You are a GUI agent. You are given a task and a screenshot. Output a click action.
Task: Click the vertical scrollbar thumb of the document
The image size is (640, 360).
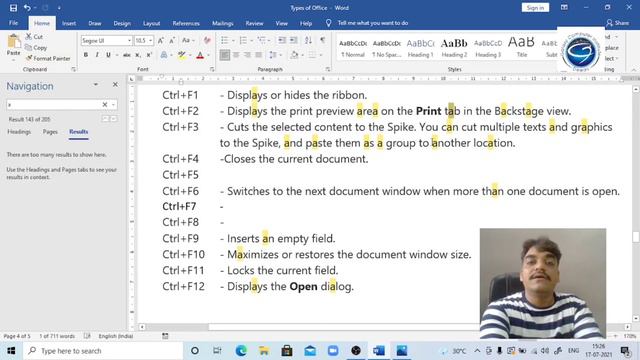pyautogui.click(x=636, y=237)
